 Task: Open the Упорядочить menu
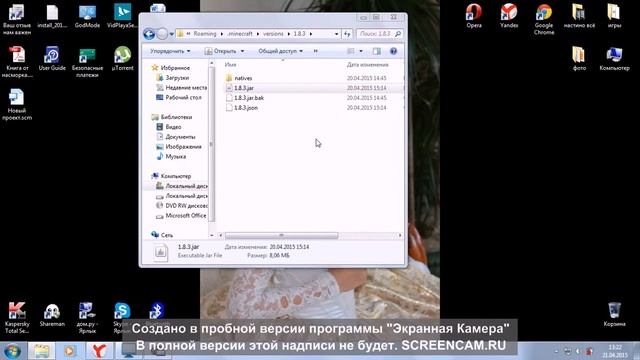pyautogui.click(x=170, y=51)
